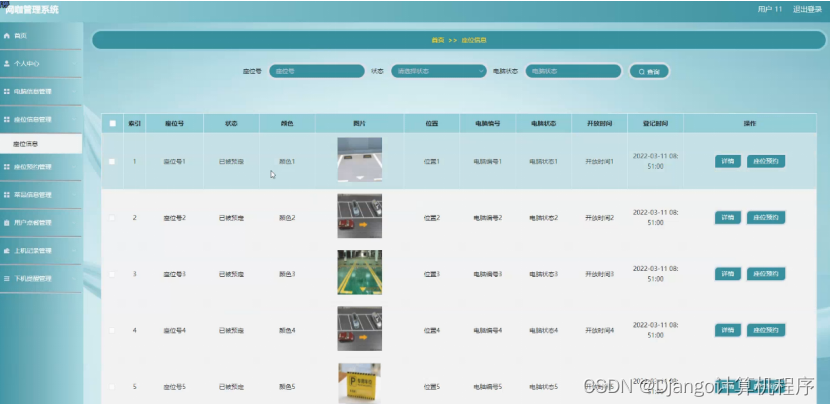Open user menu 用户 11 in header
This screenshot has height=406, width=830.
(x=770, y=10)
